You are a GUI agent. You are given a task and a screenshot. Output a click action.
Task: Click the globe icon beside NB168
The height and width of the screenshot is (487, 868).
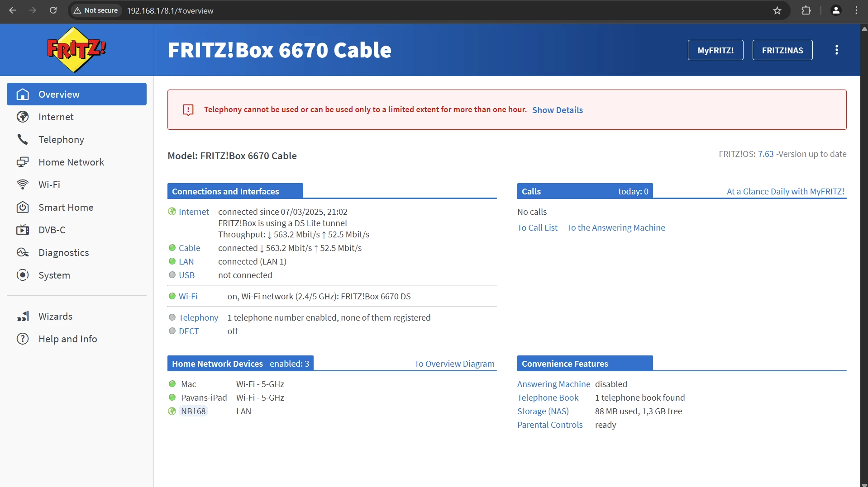[172, 411]
